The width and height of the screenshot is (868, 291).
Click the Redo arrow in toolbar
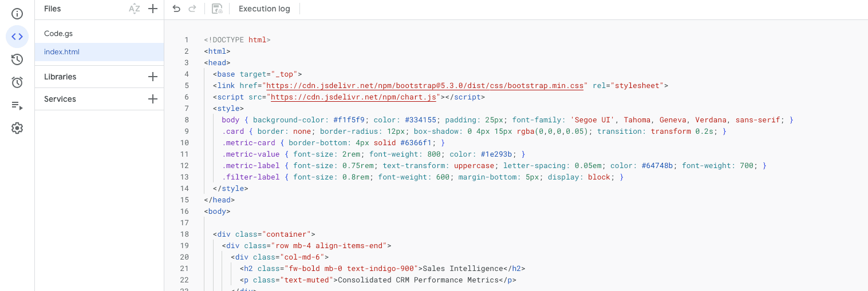[x=192, y=9]
